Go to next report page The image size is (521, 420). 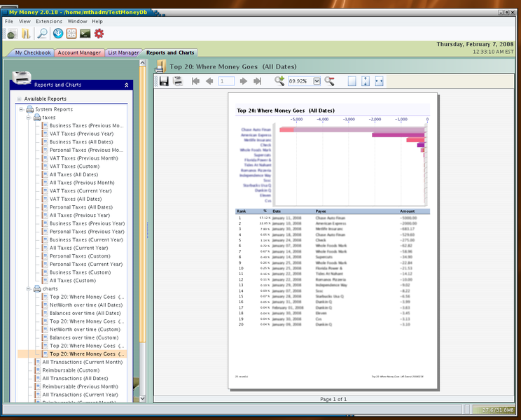243,81
